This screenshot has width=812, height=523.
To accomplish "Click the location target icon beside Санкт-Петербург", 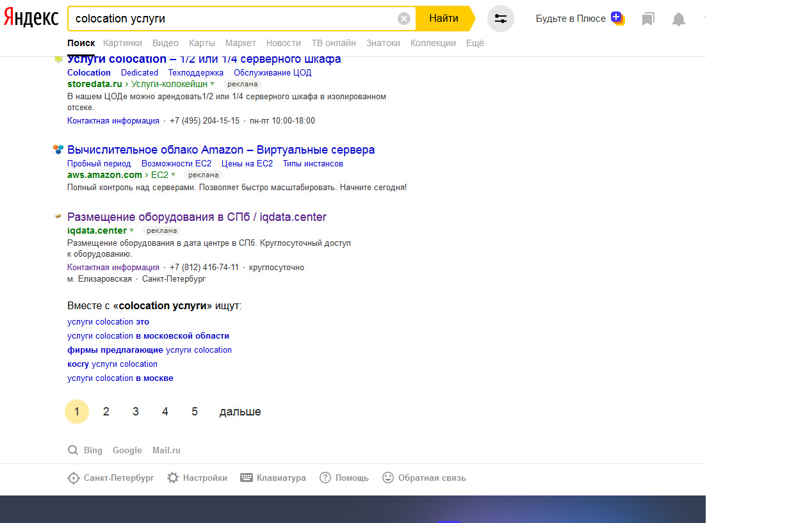I will coord(74,478).
